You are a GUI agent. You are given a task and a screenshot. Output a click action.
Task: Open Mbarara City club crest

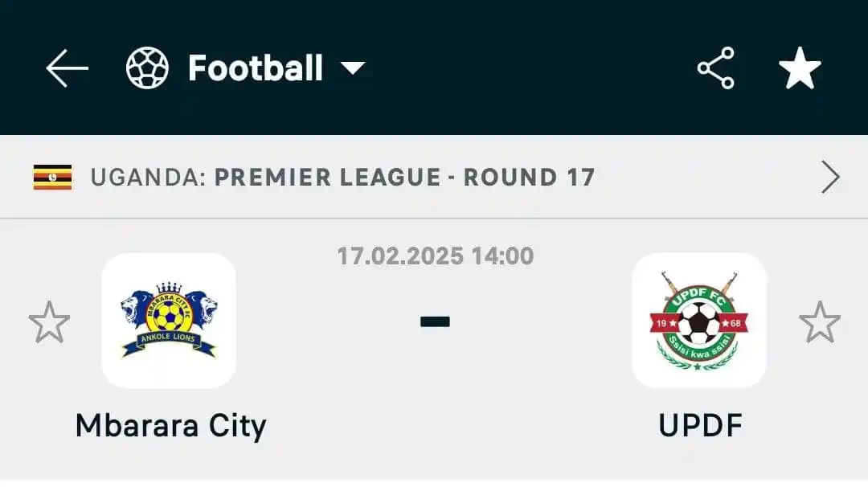tap(169, 321)
